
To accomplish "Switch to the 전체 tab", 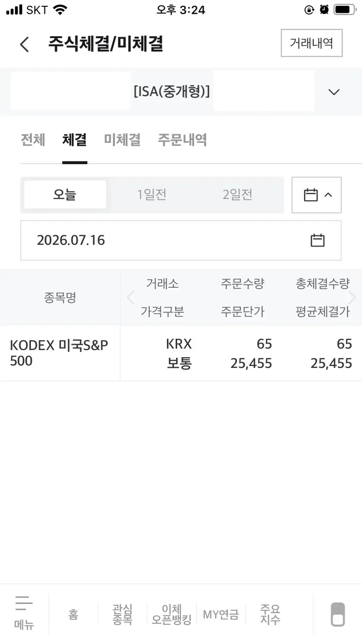I will tap(33, 140).
